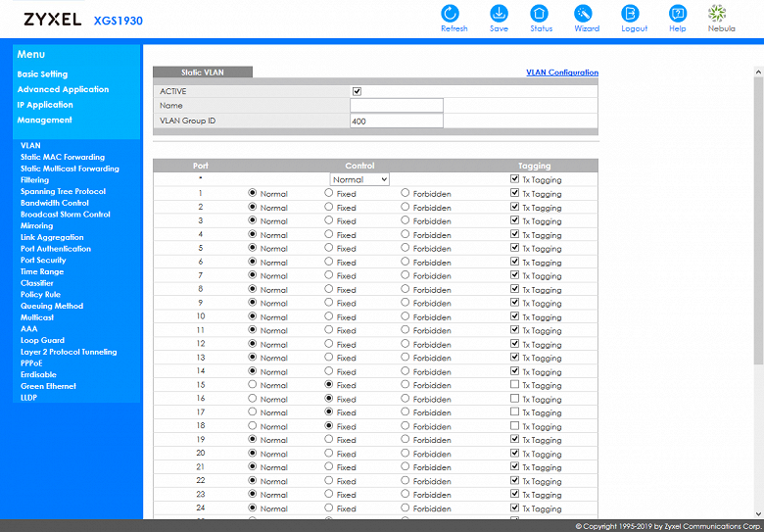Uncheck Tx Tagging for all ports row

pos(514,178)
